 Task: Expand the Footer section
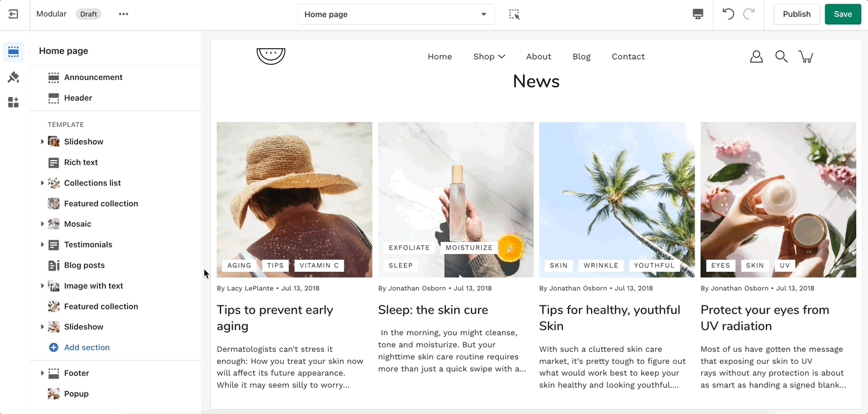(43, 373)
